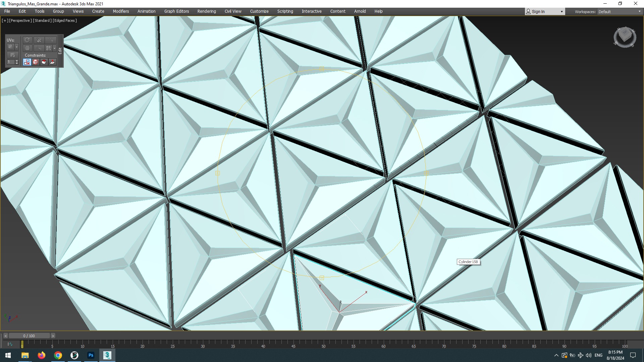Increase the UV channel spinner value
644x362 pixels.
tap(17, 61)
